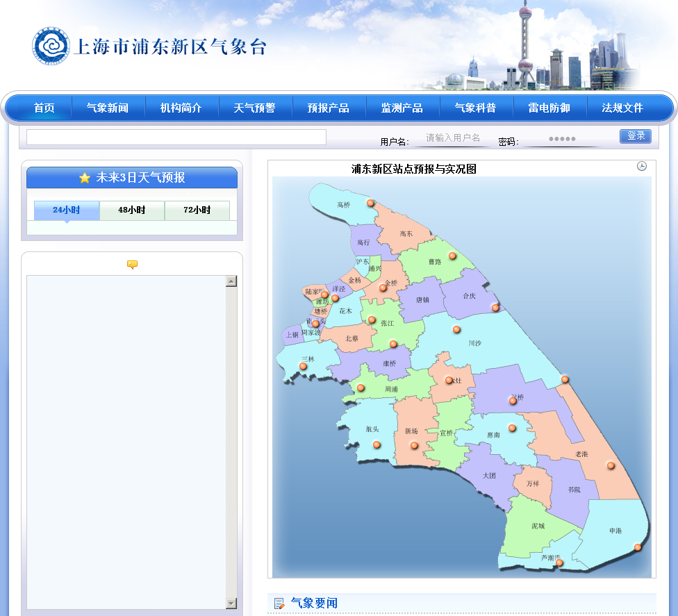Click the 上钢 district on the map
Screen dimensions: 678x616
[x=292, y=335]
